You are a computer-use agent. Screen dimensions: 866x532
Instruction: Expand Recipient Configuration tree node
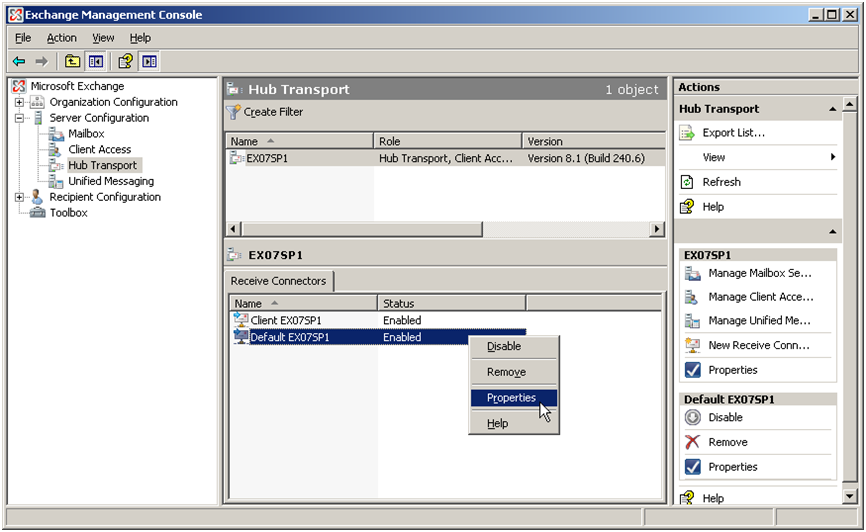(19, 197)
